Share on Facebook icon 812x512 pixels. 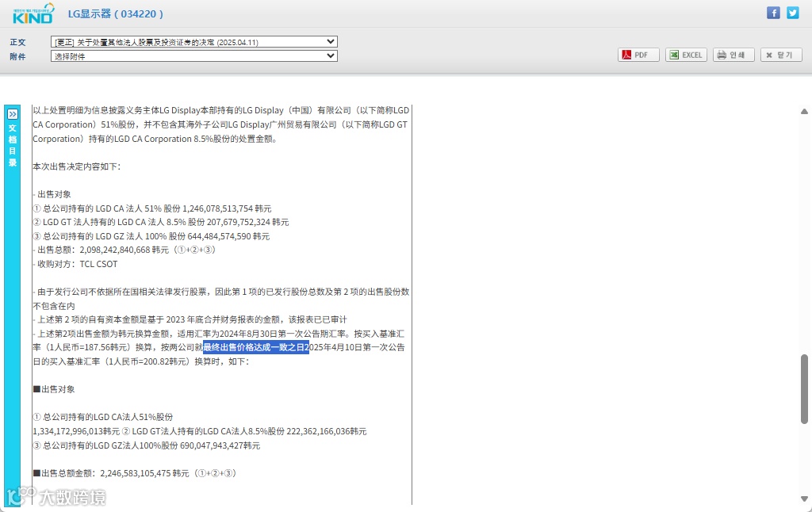coord(773,13)
